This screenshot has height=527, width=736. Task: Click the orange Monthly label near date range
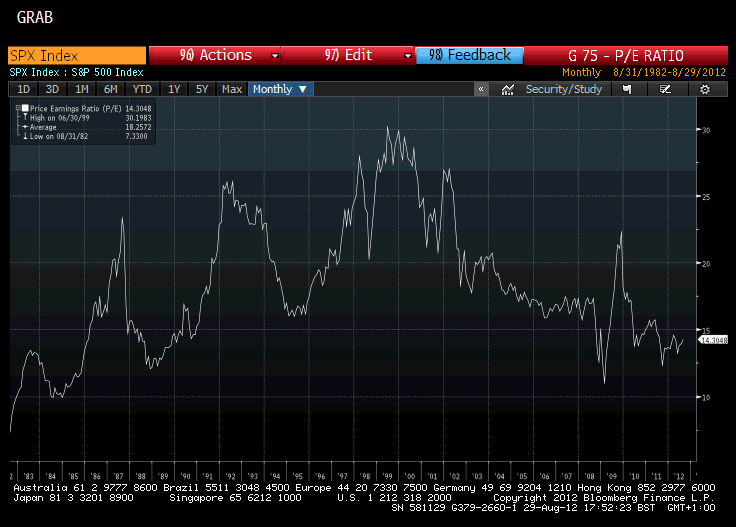pos(582,72)
